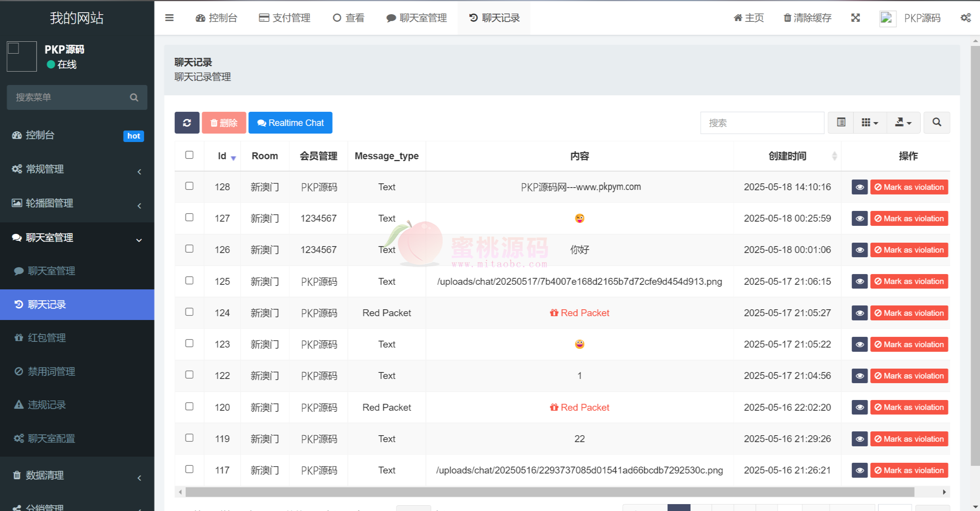View details of record 128 with eye icon

[x=859, y=187]
